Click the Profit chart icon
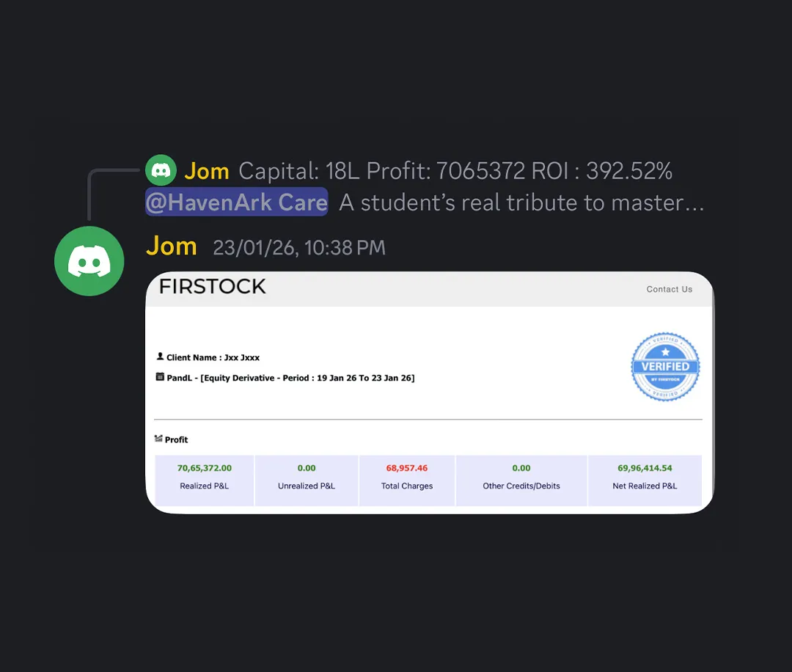The height and width of the screenshot is (672, 792). pyautogui.click(x=158, y=439)
